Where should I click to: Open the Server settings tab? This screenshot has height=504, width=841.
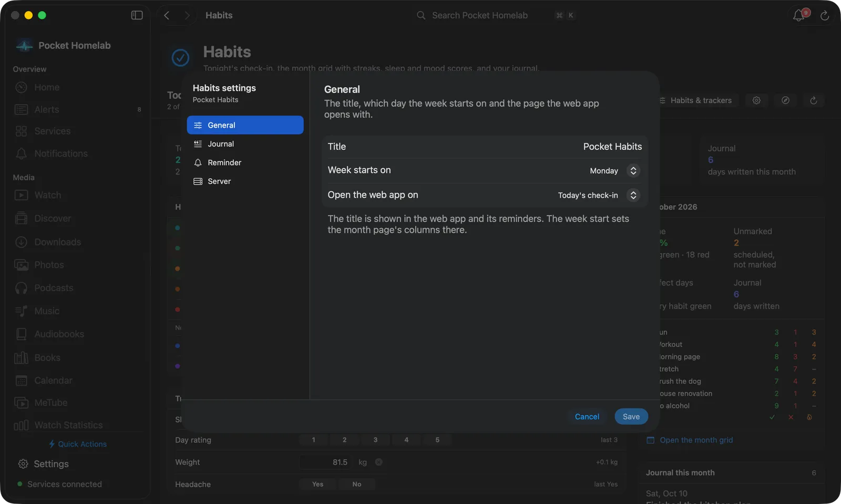[245, 181]
